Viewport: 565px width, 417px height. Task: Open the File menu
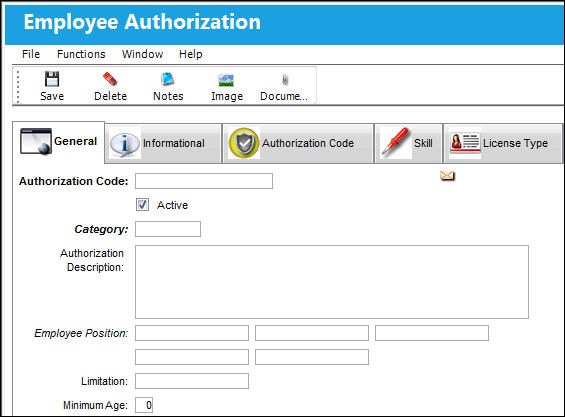pos(31,54)
